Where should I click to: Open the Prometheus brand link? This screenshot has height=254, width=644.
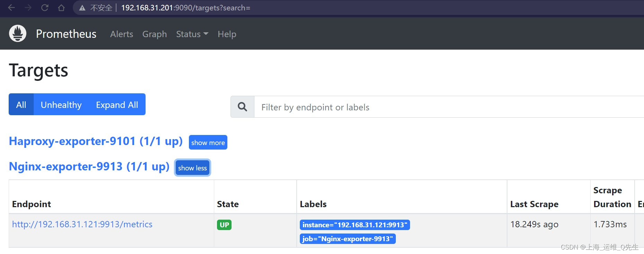(66, 34)
